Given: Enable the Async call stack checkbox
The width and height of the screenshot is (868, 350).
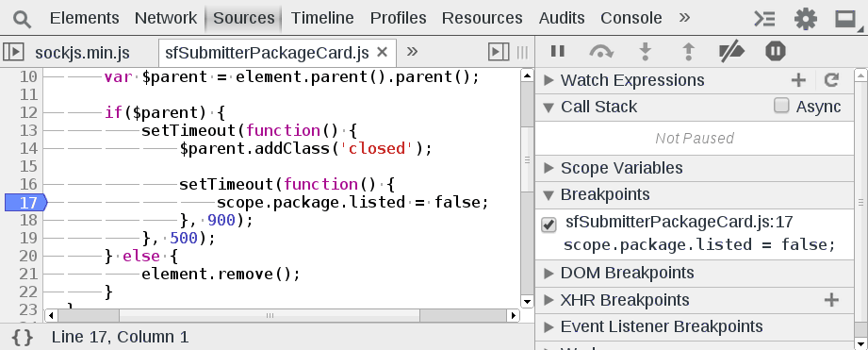Looking at the screenshot, I should pyautogui.click(x=781, y=106).
